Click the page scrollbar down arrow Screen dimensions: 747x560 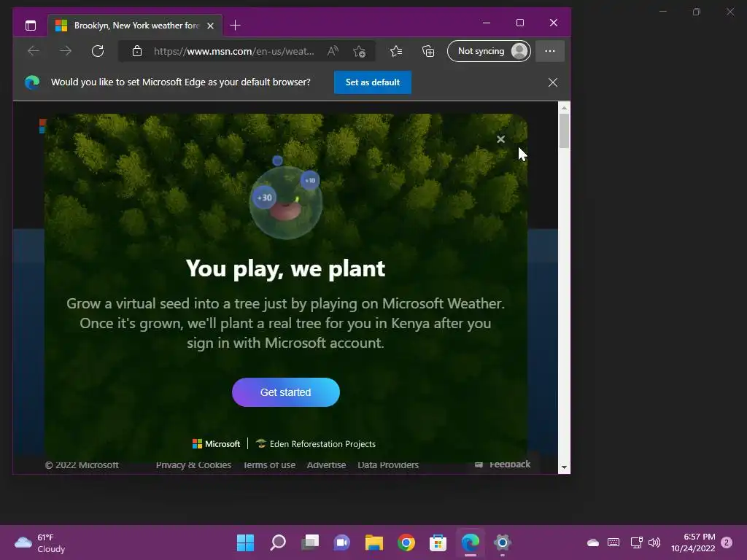point(564,467)
